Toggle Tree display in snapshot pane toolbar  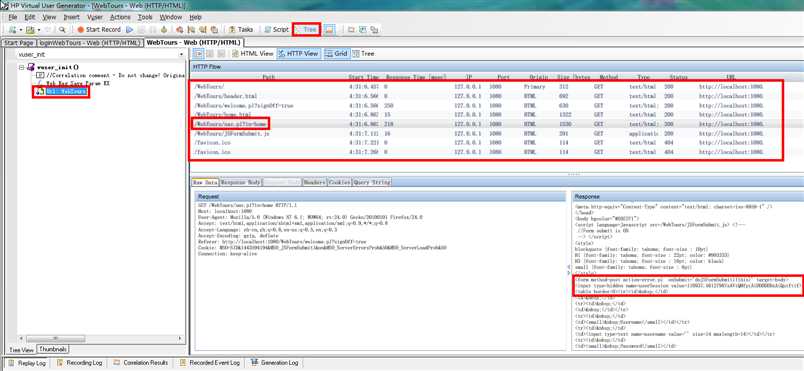click(x=364, y=53)
